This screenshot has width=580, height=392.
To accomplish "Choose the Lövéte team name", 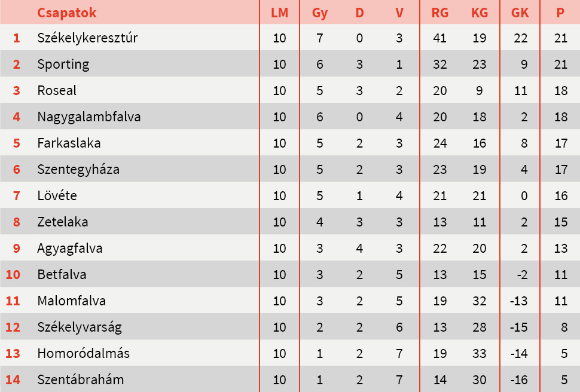I will click(57, 196).
